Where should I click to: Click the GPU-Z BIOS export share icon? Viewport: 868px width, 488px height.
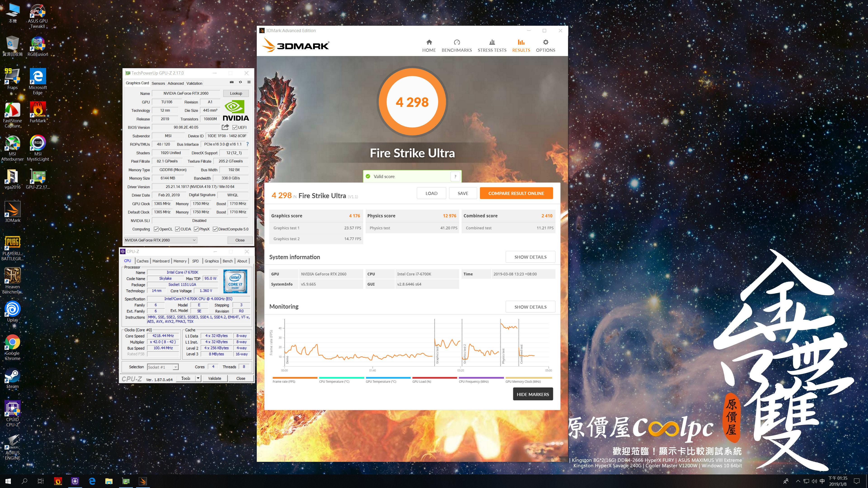click(225, 127)
